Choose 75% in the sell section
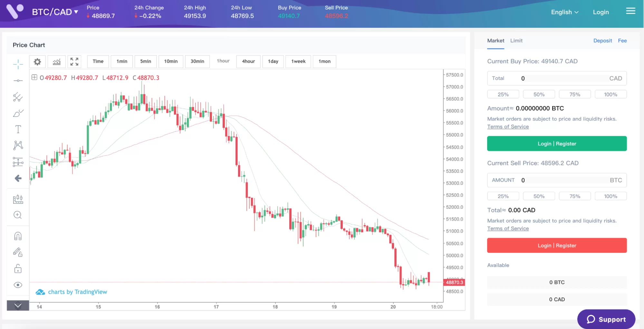Viewport: 644px width, 329px height. (575, 196)
